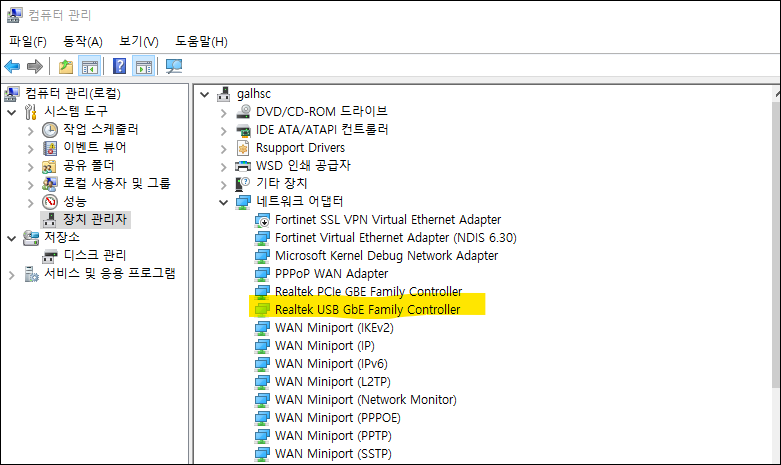Viewport: 781px width, 465px height.
Task: Select Realtek USB GbE Family Controller
Action: pos(367,310)
